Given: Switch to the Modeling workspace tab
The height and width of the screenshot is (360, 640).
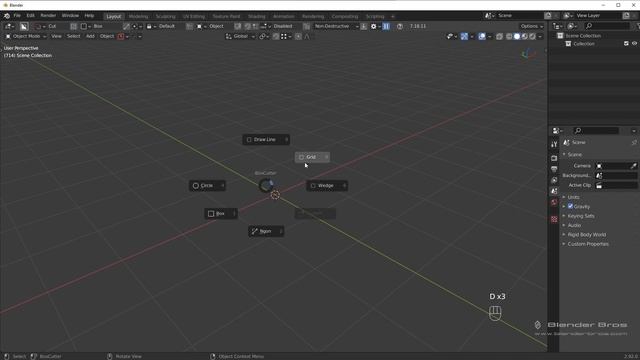Looking at the screenshot, I should coord(138,16).
